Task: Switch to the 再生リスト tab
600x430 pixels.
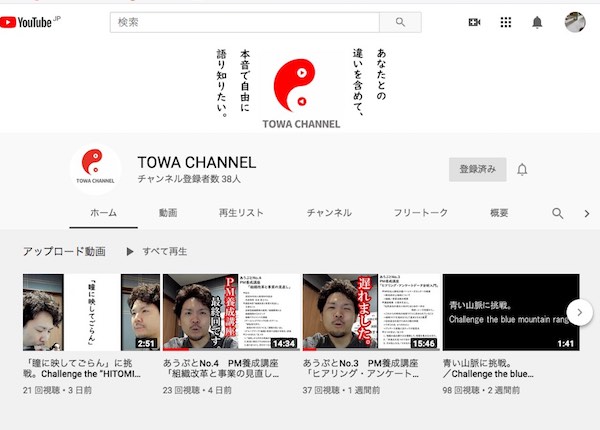Action: click(241, 213)
